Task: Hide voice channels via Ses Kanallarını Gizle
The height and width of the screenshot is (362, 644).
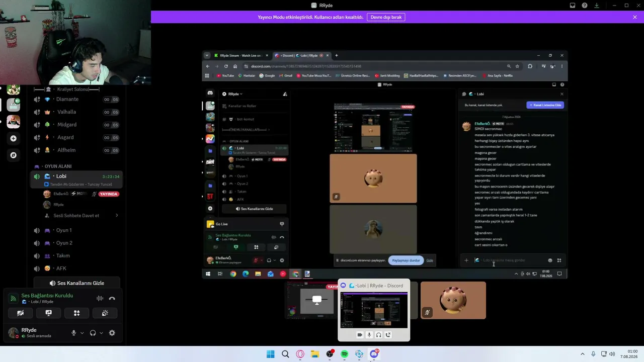Action: (76, 283)
